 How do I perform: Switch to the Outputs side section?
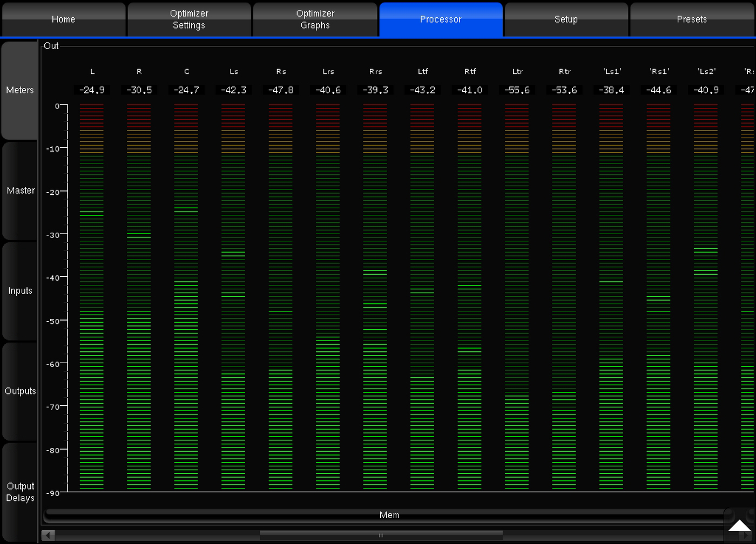20,391
